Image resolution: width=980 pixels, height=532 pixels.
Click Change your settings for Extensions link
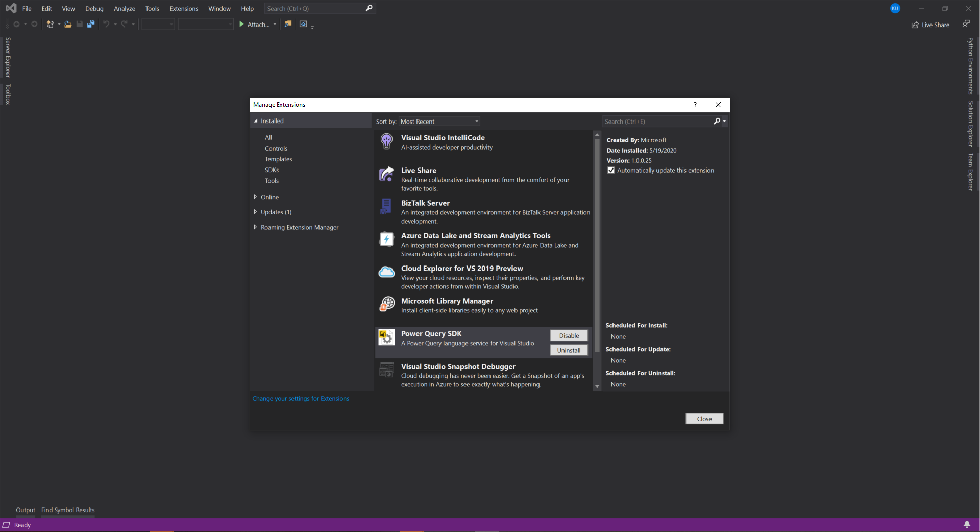301,399
